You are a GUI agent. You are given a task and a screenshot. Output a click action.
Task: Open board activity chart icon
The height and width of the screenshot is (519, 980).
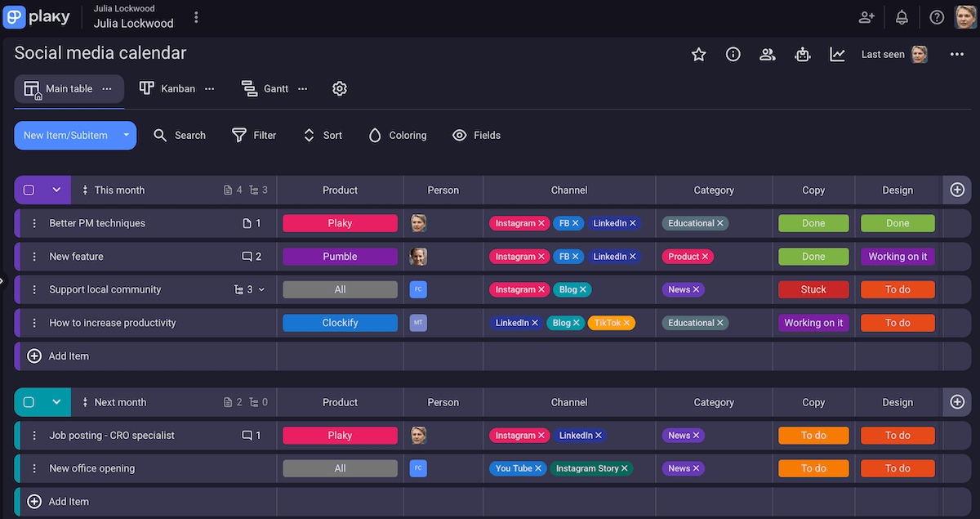[x=837, y=54]
